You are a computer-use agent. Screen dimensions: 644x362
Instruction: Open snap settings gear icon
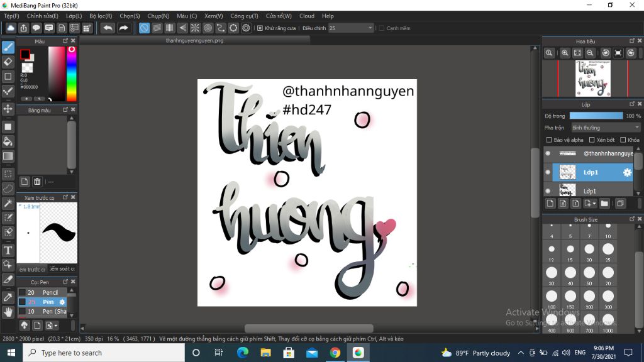[246, 28]
